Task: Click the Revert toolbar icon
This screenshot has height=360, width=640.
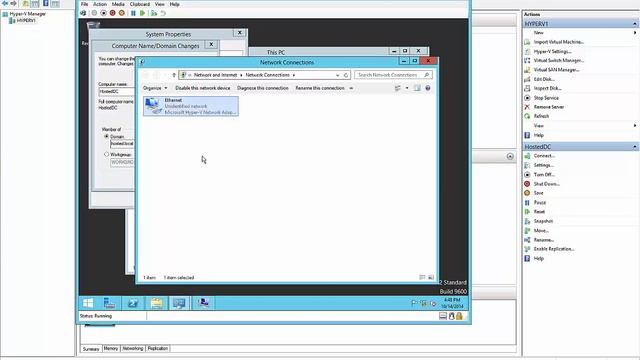Action: (163, 13)
